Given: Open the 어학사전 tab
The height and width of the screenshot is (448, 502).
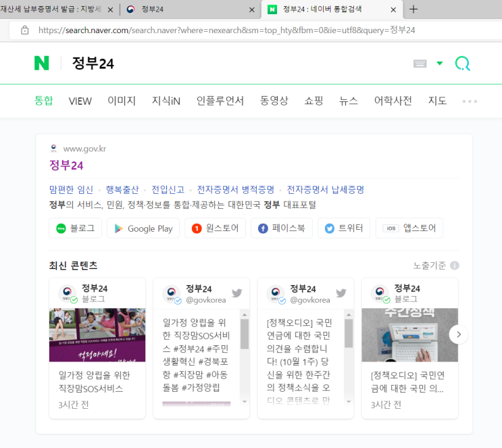Looking at the screenshot, I should [393, 101].
